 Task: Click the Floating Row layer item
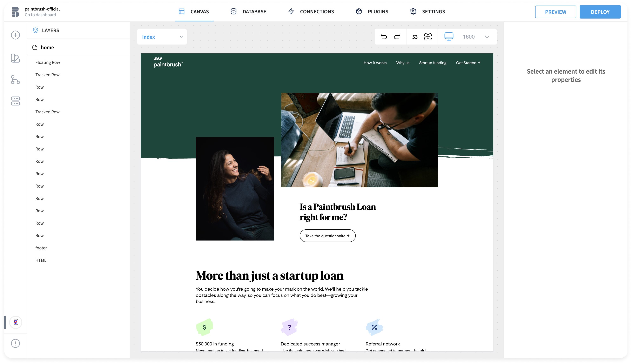tap(48, 62)
